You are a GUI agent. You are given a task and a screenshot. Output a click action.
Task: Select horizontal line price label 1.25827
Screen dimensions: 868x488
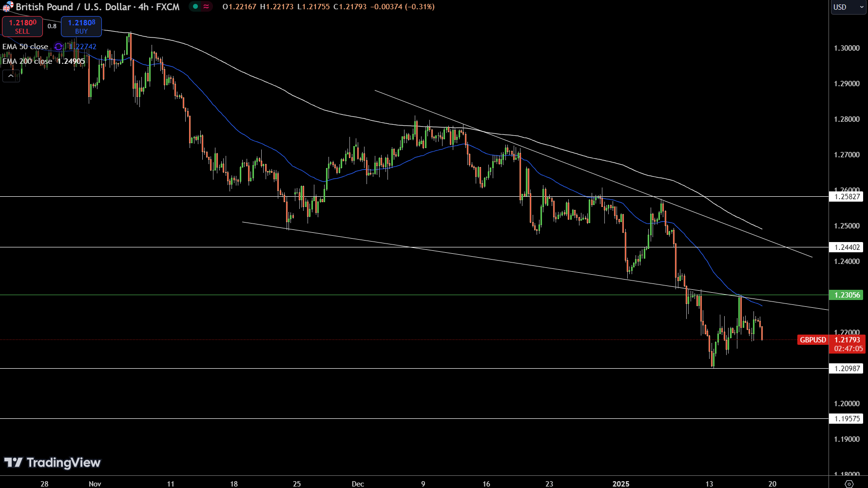[x=847, y=197]
